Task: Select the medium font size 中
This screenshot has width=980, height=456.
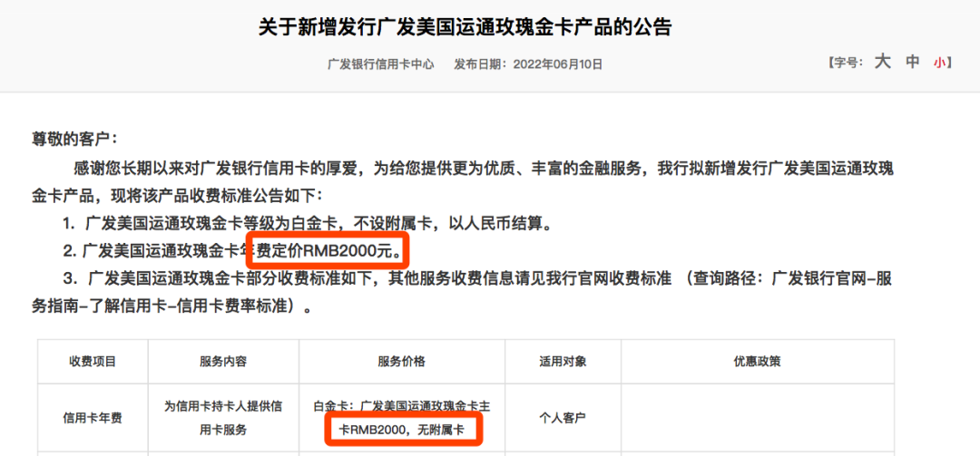Action: click(x=913, y=62)
